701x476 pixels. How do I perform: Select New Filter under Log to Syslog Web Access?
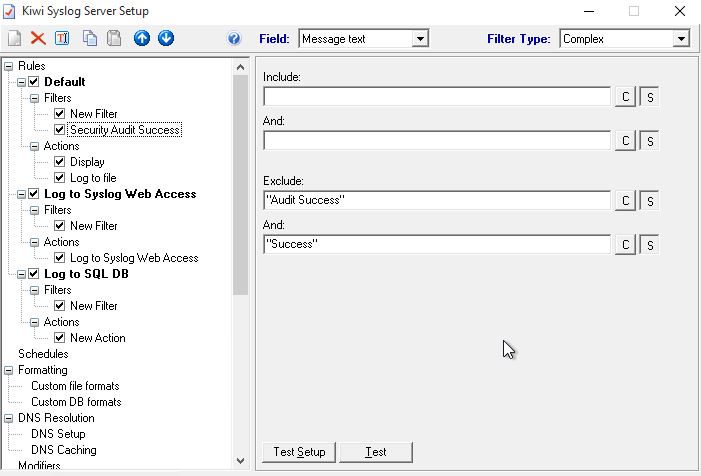[93, 226]
